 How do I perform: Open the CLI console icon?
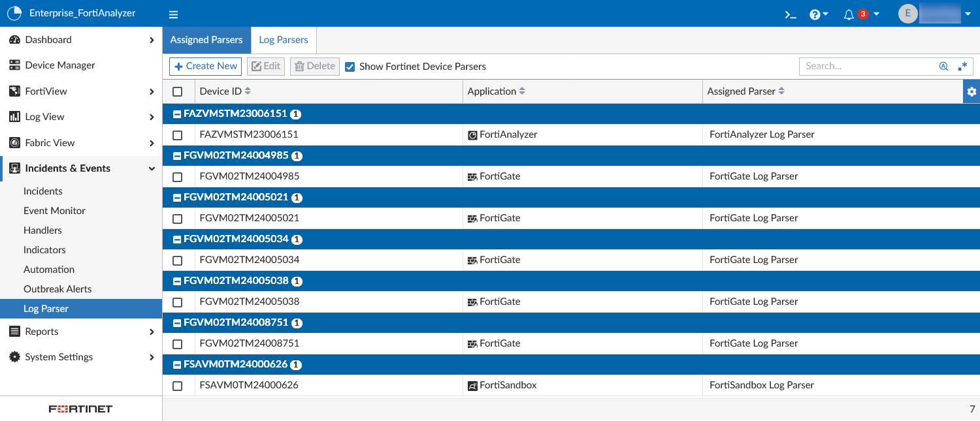coord(791,14)
